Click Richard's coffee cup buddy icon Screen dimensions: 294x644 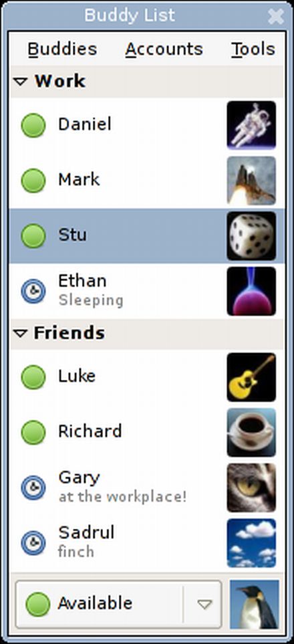(251, 433)
